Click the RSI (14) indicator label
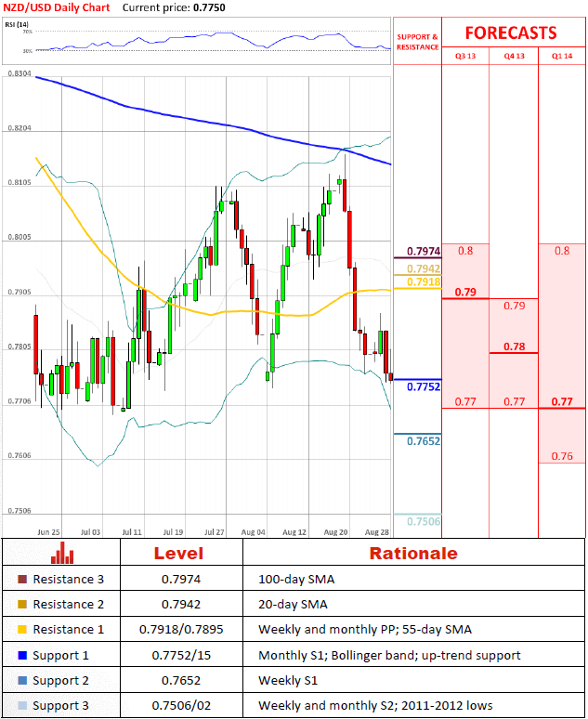 click(x=17, y=24)
